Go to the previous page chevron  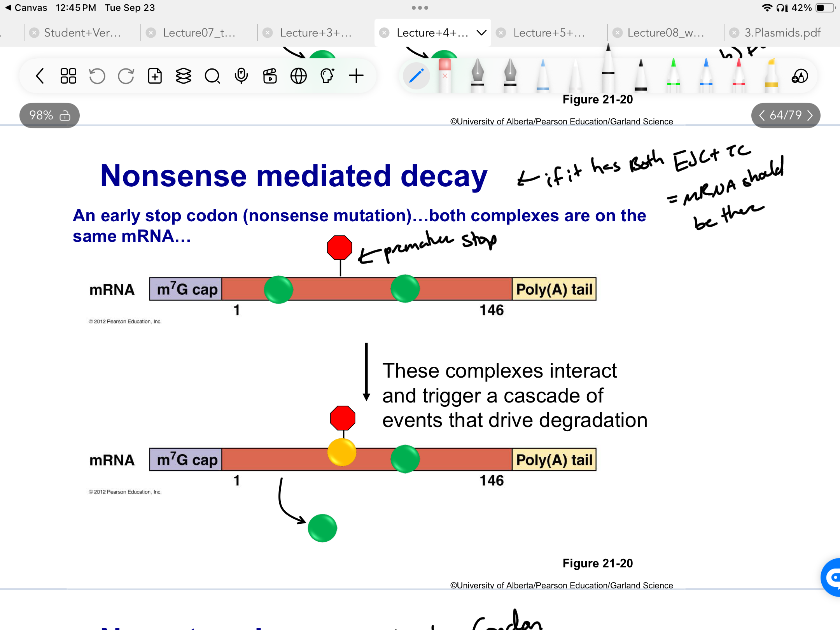tap(761, 115)
